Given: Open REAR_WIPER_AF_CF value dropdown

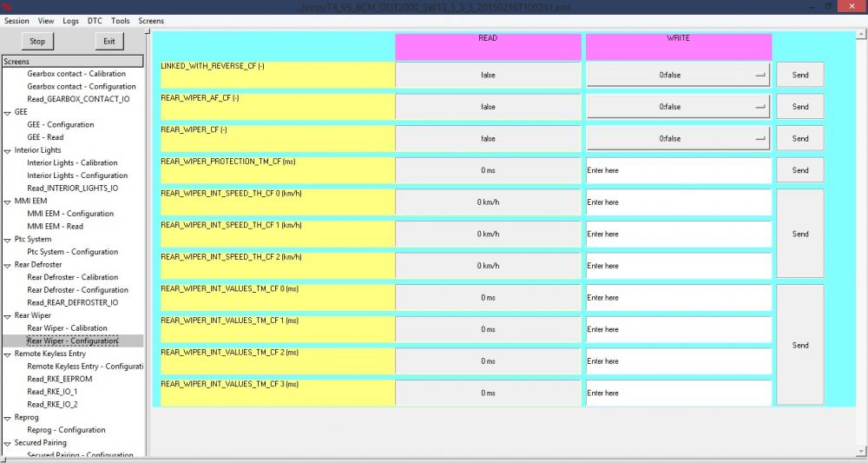Looking at the screenshot, I should point(678,106).
